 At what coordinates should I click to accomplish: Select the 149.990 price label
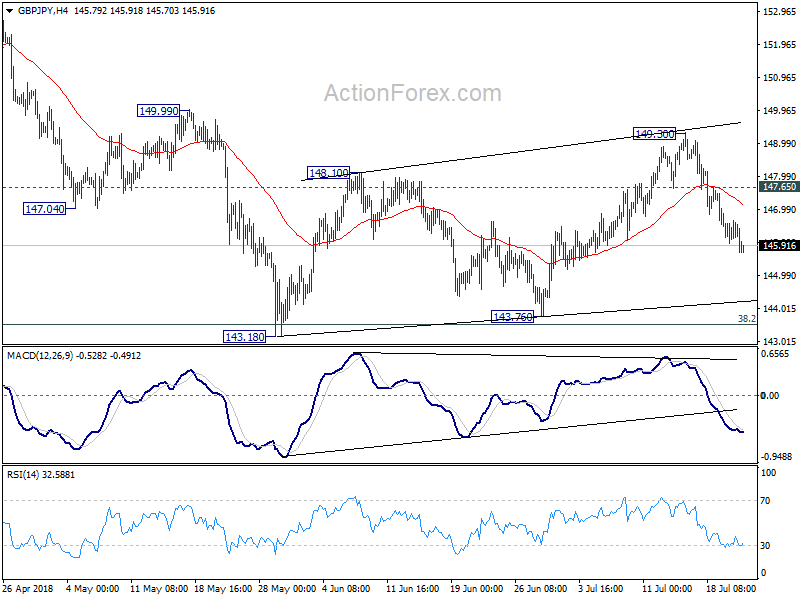(159, 111)
